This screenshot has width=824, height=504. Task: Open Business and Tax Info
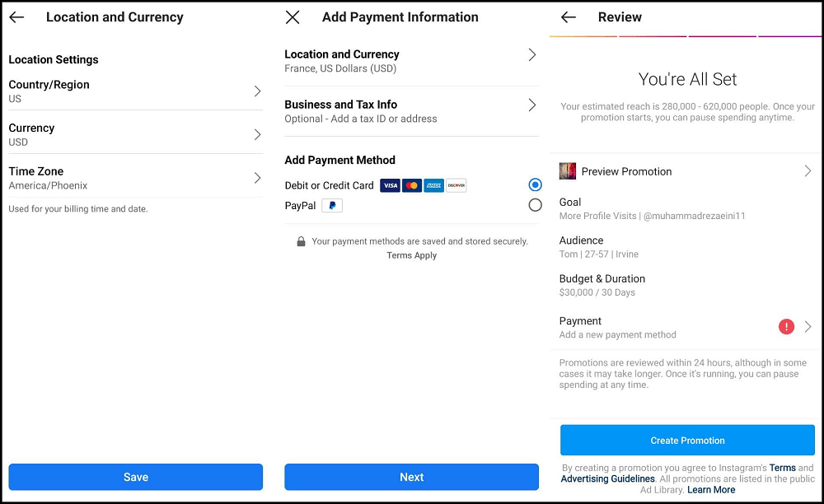(x=410, y=111)
